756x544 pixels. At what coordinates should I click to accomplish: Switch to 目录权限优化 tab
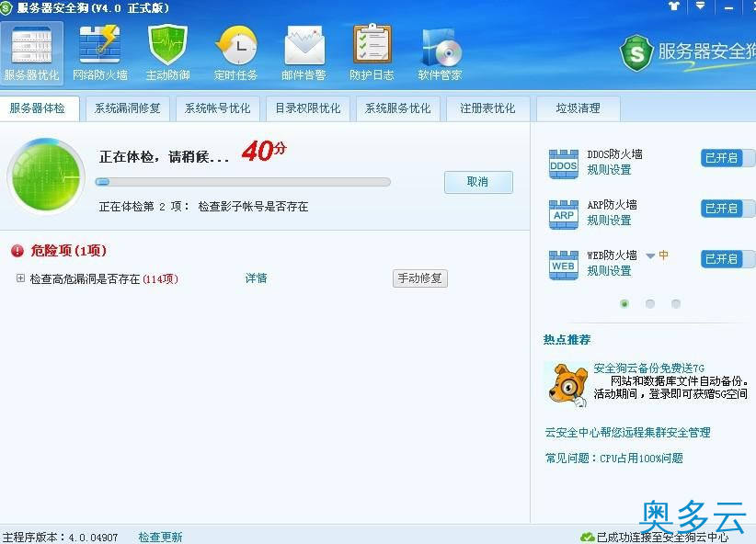click(307, 108)
